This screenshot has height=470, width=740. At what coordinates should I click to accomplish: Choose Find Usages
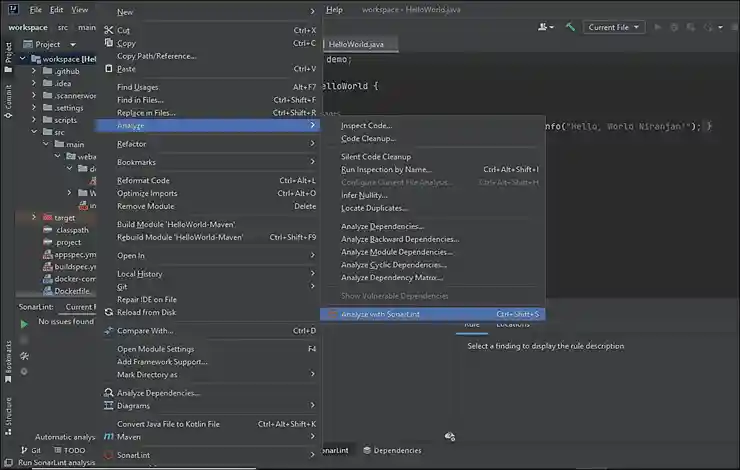pyautogui.click(x=210, y=87)
